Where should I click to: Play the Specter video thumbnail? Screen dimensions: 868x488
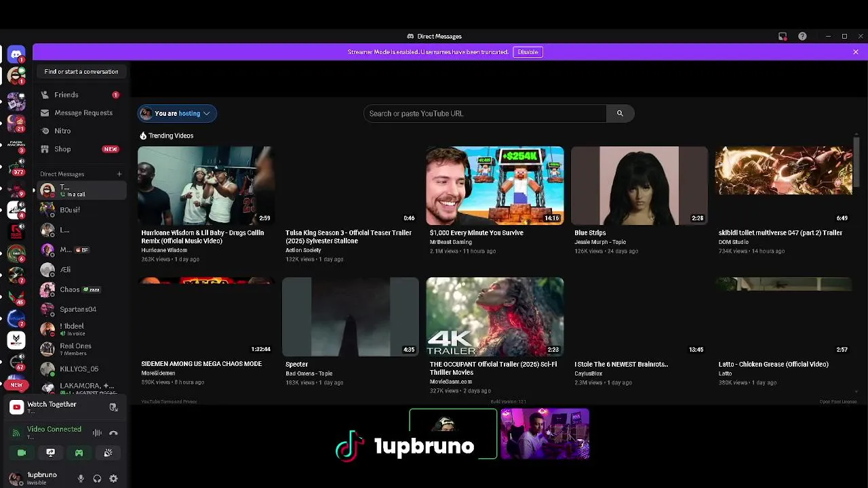[x=351, y=317]
